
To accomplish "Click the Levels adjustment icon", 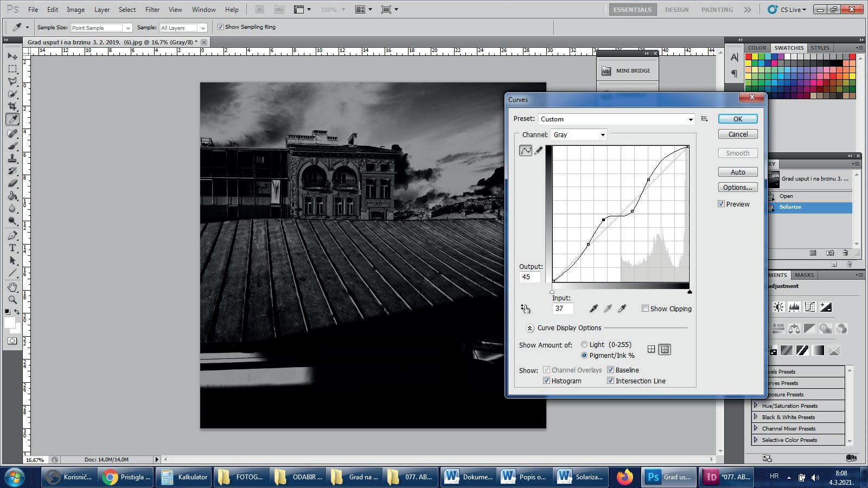I will pyautogui.click(x=794, y=307).
